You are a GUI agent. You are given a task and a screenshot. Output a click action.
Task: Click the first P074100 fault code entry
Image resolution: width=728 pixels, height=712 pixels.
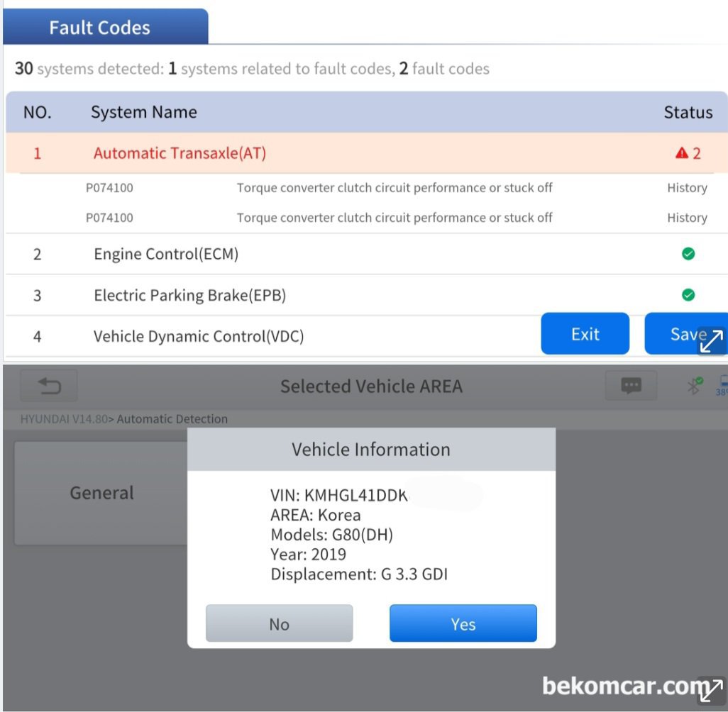coord(109,188)
